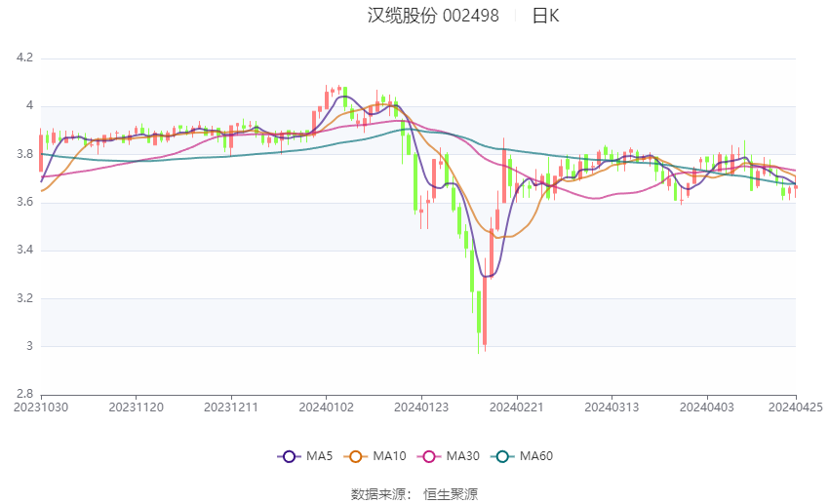Toggle the MA30 pink legend circle icon
This screenshot has height=504, width=829.
[429, 456]
